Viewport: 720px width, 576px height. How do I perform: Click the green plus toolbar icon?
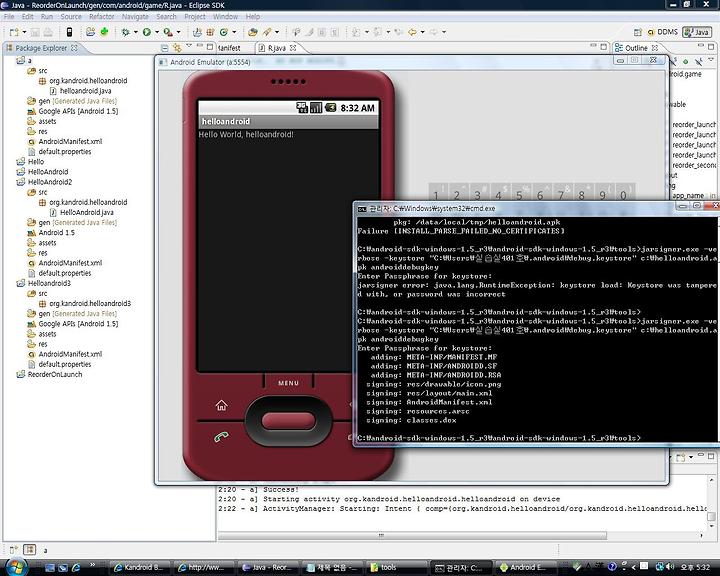105,32
